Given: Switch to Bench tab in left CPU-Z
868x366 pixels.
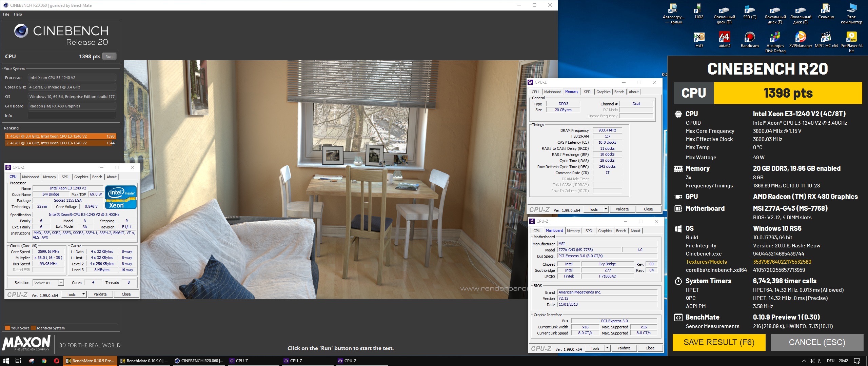Looking at the screenshot, I should pos(97,177).
